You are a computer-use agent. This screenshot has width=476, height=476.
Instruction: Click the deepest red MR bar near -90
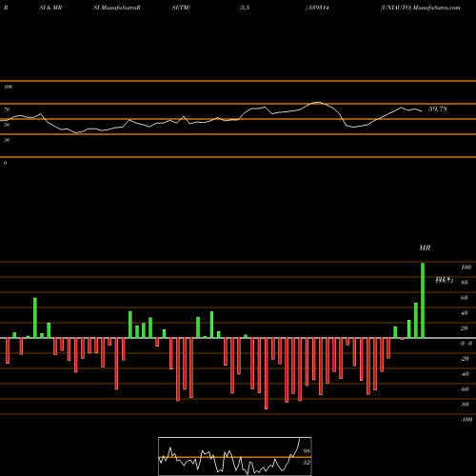tap(267, 373)
